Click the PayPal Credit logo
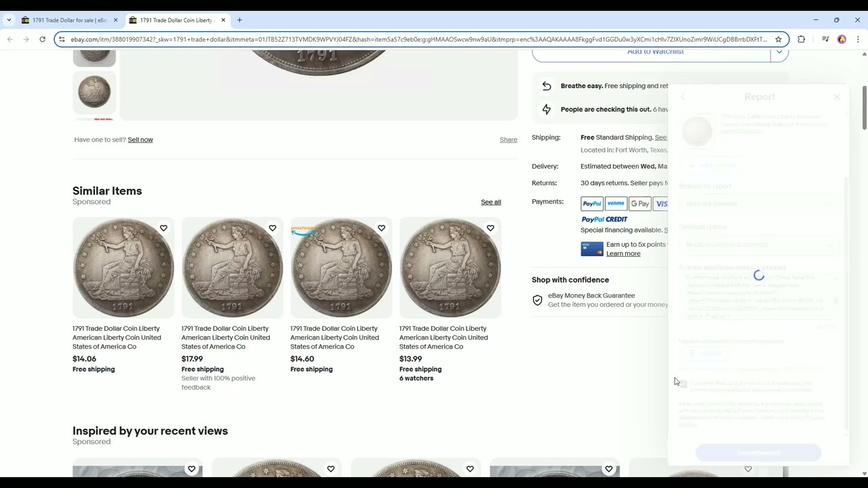Image resolution: width=868 pixels, height=488 pixels. (x=604, y=220)
